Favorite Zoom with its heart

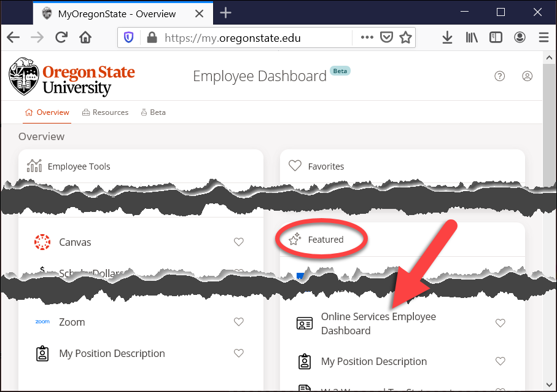[239, 321]
